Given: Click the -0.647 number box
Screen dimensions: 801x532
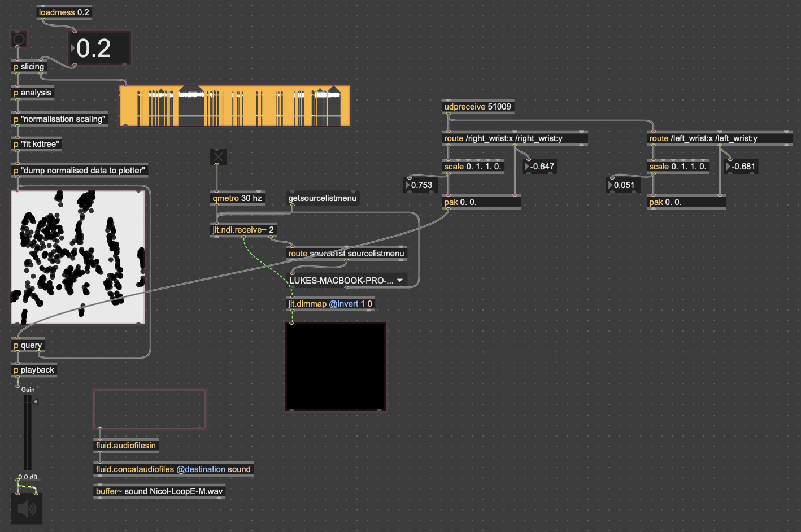Looking at the screenshot, I should point(541,167).
